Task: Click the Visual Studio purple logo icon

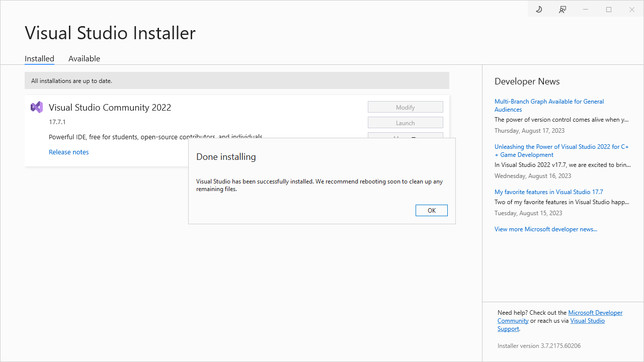Action: point(37,107)
